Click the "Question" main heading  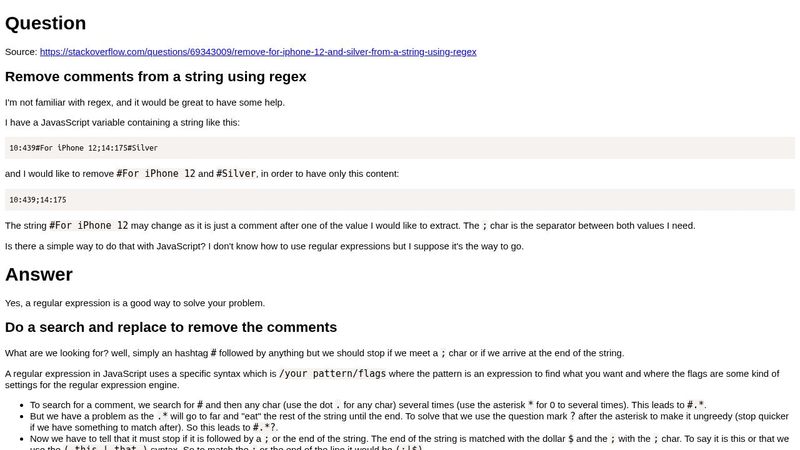pyautogui.click(x=45, y=22)
